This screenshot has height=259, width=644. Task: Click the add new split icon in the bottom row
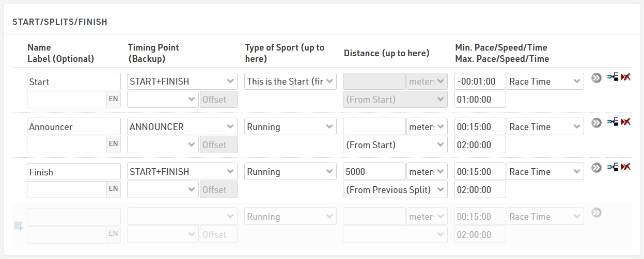coord(19,226)
